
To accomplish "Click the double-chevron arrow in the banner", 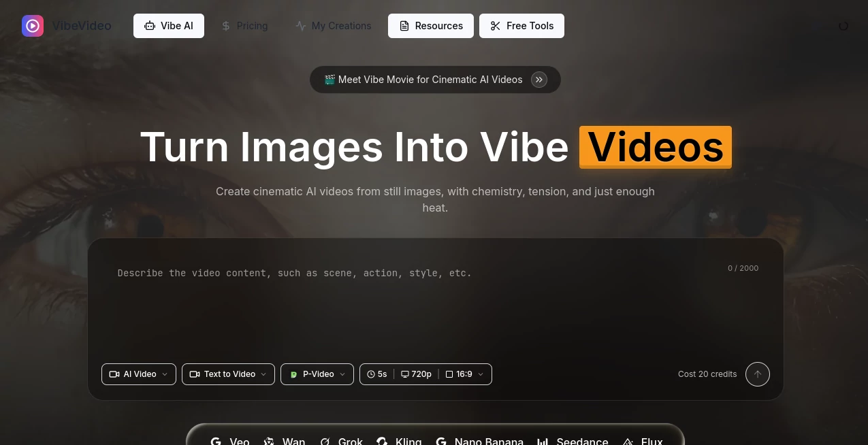I will (539, 80).
